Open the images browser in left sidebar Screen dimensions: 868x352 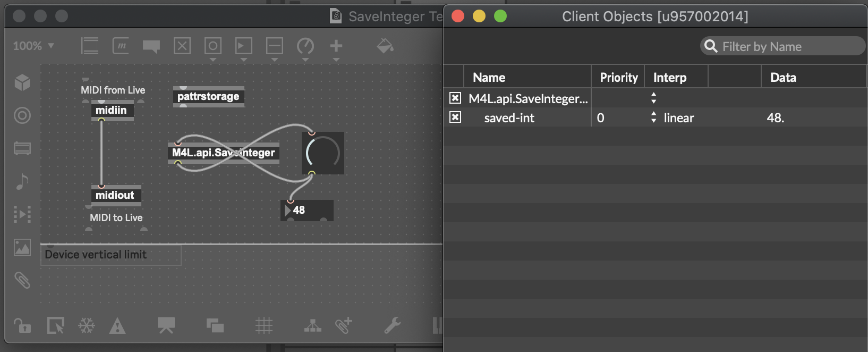tap(22, 247)
